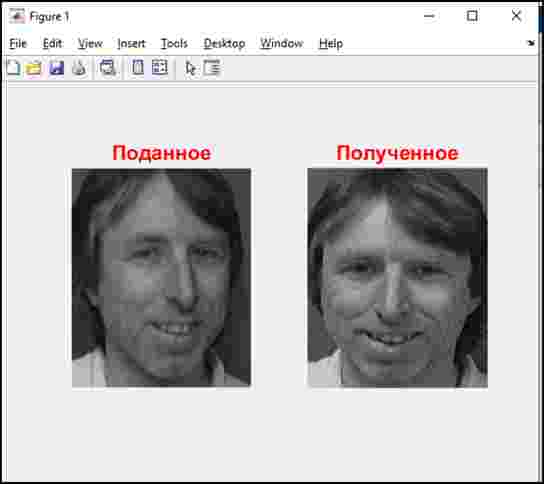Open the View menu

pos(90,44)
